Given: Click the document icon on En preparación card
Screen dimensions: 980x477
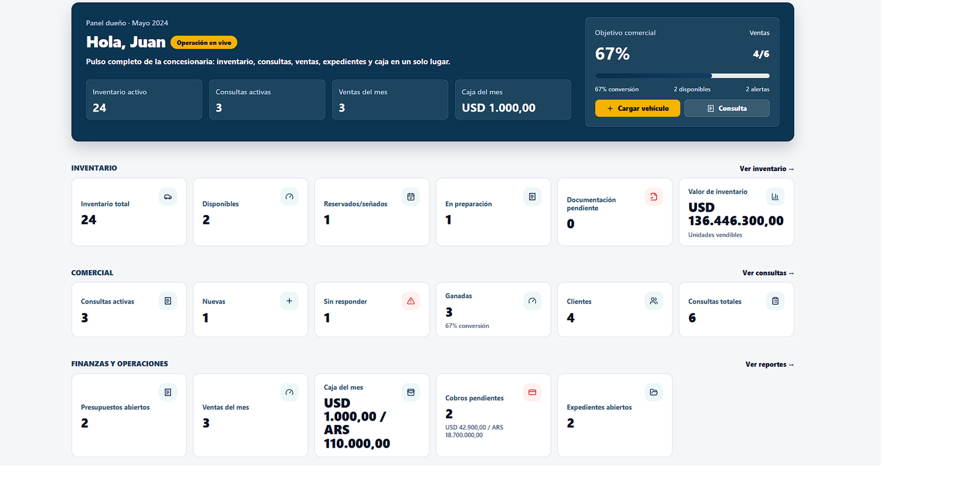Looking at the screenshot, I should tap(532, 197).
